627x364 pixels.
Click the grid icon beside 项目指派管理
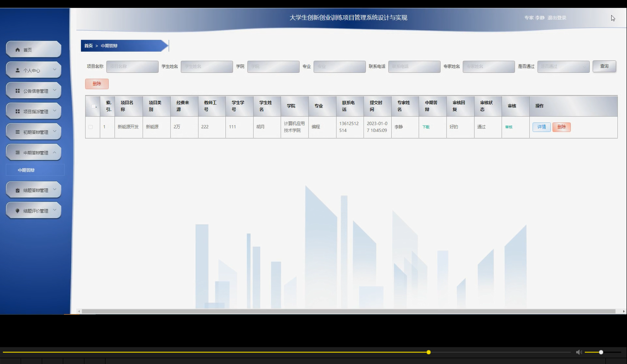17,111
